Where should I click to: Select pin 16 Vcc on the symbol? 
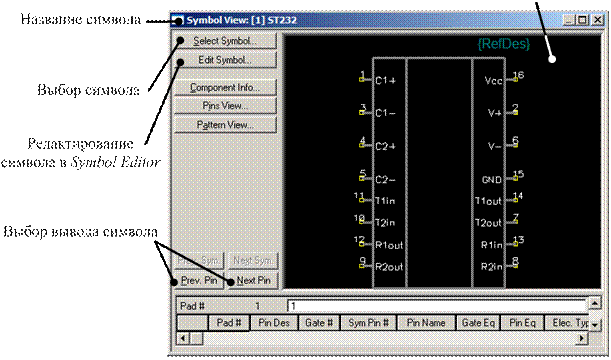click(x=516, y=79)
